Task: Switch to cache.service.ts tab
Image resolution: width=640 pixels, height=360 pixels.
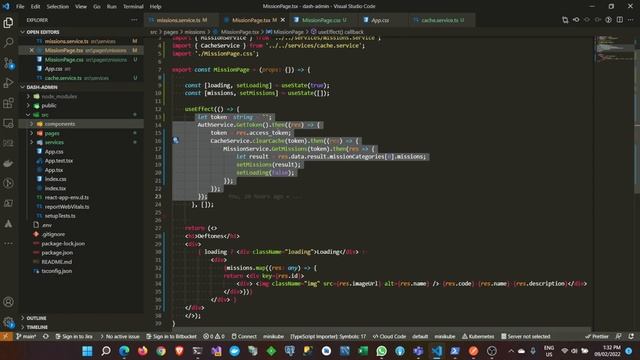Action: coord(441,20)
